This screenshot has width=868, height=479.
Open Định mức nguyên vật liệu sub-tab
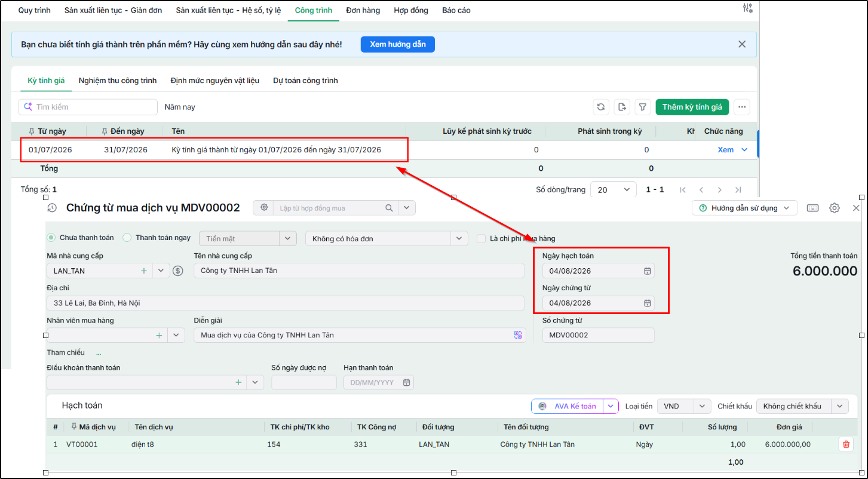(x=215, y=80)
